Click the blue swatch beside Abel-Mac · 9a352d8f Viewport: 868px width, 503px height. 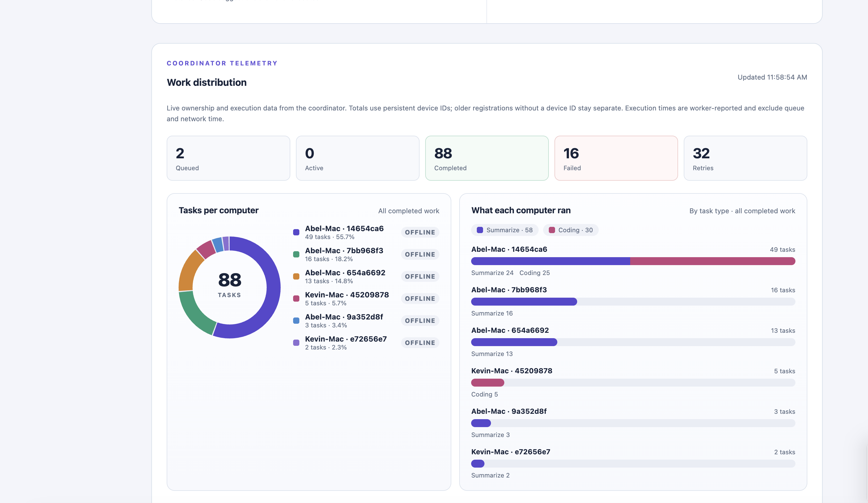click(x=296, y=321)
